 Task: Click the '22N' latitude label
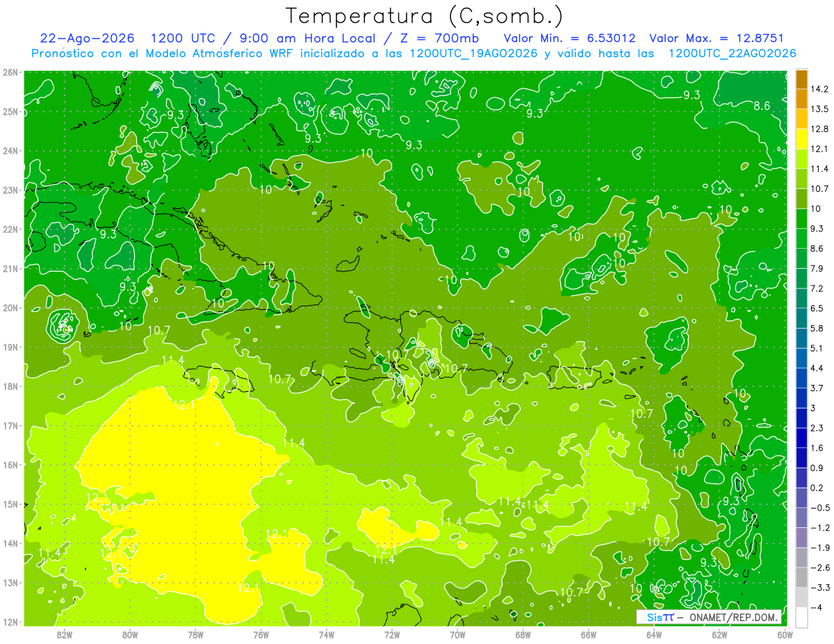(10, 229)
